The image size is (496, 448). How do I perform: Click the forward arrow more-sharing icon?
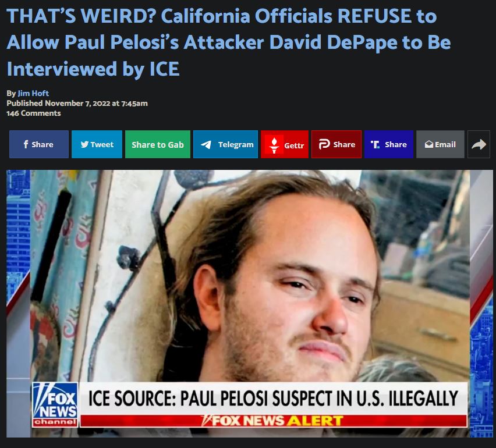pyautogui.click(x=479, y=144)
